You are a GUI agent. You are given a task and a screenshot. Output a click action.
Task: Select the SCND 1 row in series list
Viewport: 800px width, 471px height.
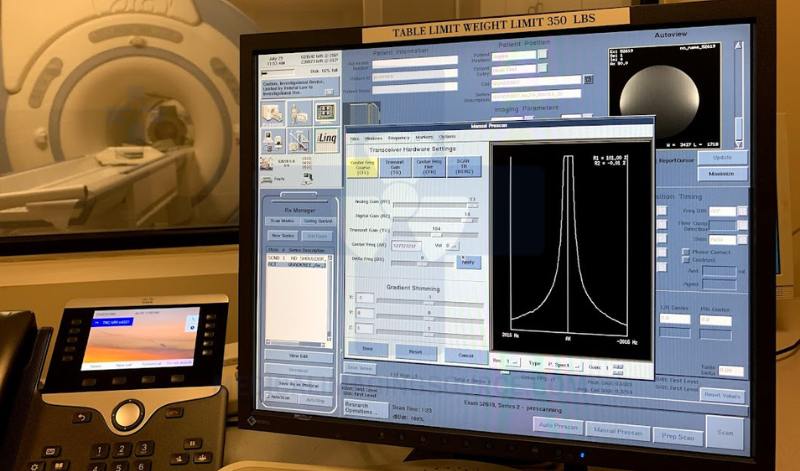click(298, 258)
